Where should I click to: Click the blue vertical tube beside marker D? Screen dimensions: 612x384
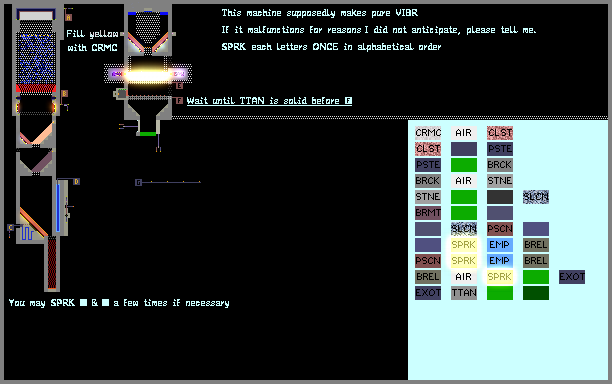coord(58,207)
